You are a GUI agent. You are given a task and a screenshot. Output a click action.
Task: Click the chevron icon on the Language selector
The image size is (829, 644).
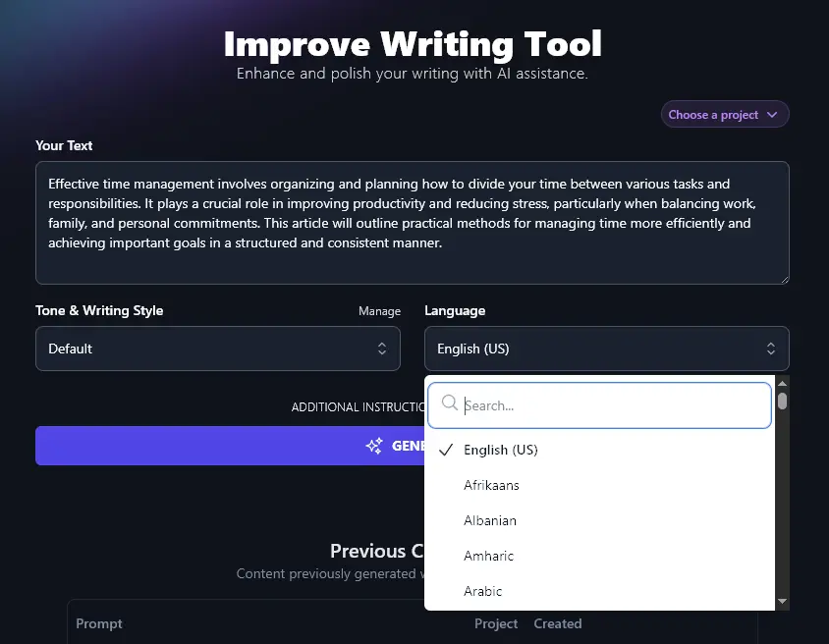772,349
